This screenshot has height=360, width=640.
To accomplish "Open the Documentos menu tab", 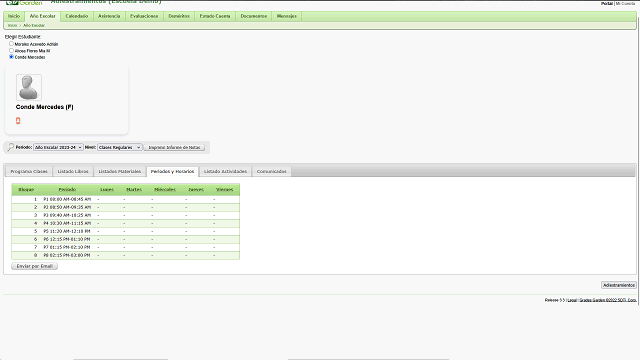I will [x=253, y=16].
